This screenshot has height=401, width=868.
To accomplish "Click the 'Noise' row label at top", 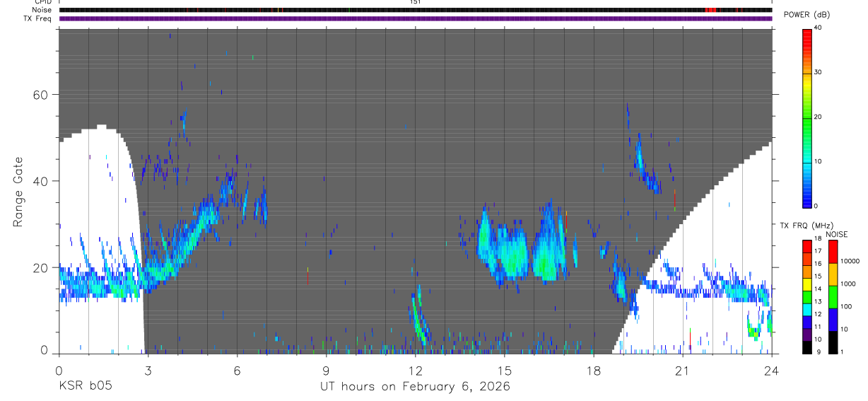I will pos(42,10).
